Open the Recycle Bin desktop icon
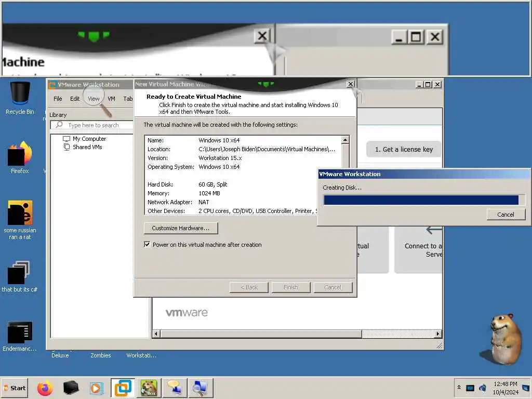Viewport: 532px width, 399px height. point(20,98)
